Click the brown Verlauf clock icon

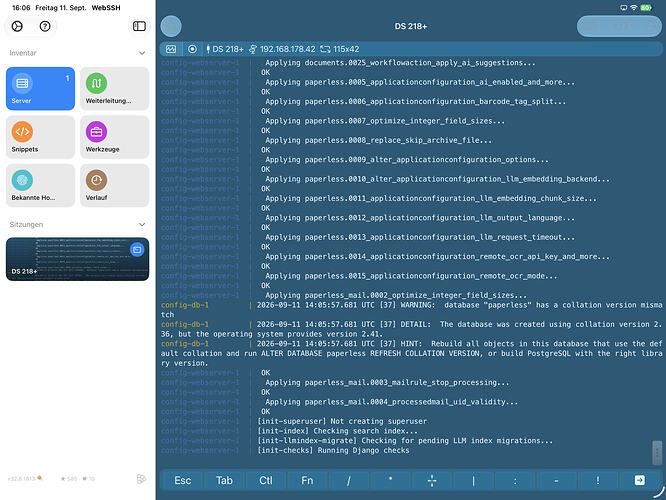(x=96, y=180)
